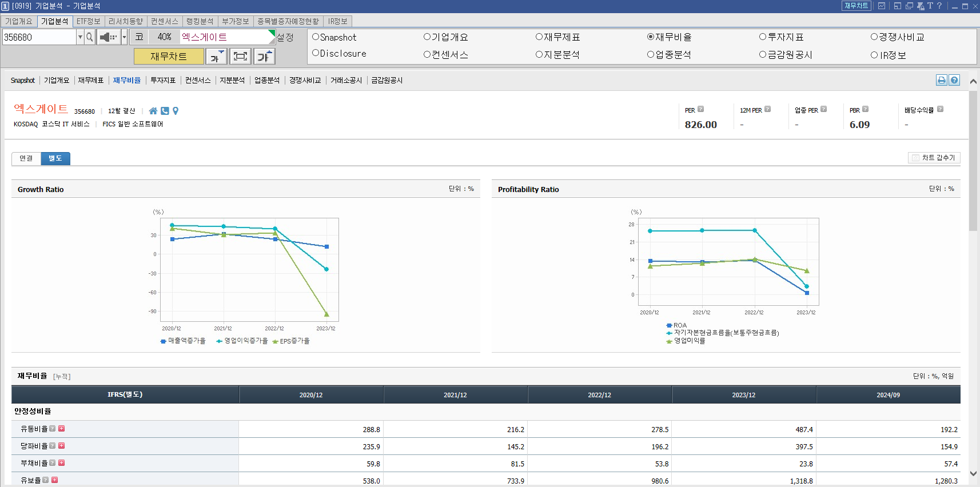Open the dropdown arrow beside speaker icon
The width and height of the screenshot is (980, 487).
[x=124, y=37]
